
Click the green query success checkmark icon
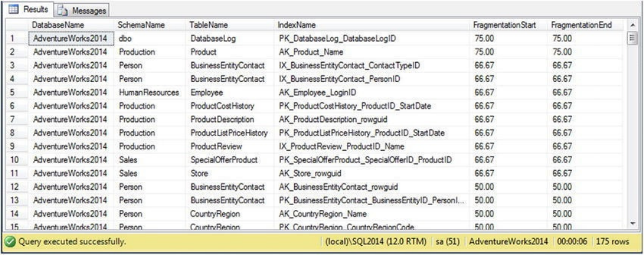tap(10, 241)
